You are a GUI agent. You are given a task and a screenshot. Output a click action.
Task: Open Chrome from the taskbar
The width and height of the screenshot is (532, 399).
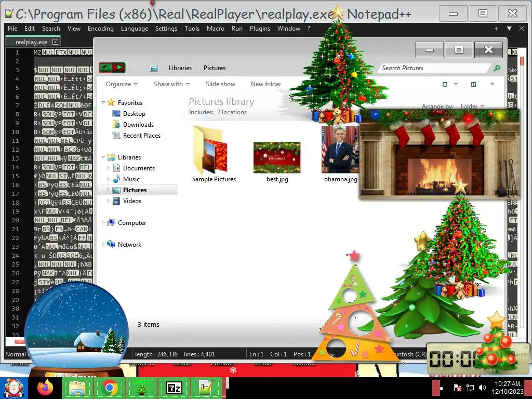tap(110, 388)
